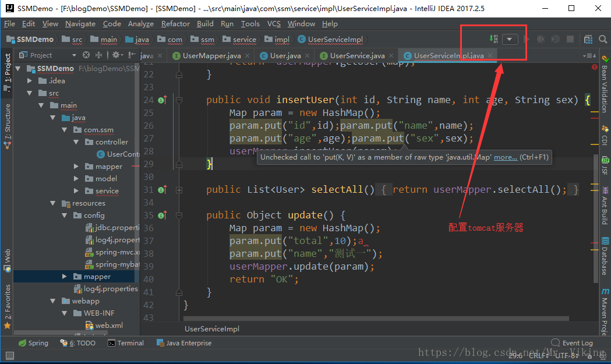This screenshot has height=364, width=611.
Task: Click the 'more...' link in tooltip
Action: click(x=506, y=157)
